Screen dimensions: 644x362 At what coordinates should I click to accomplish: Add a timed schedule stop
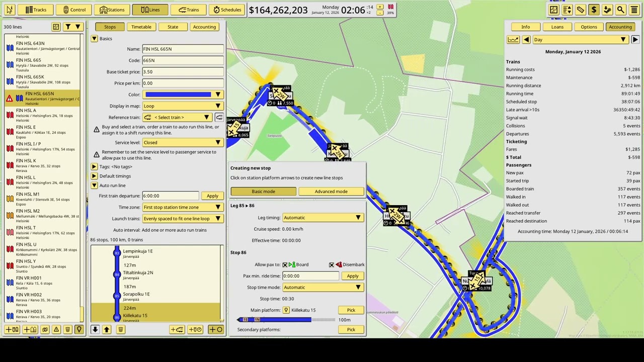tap(195, 330)
